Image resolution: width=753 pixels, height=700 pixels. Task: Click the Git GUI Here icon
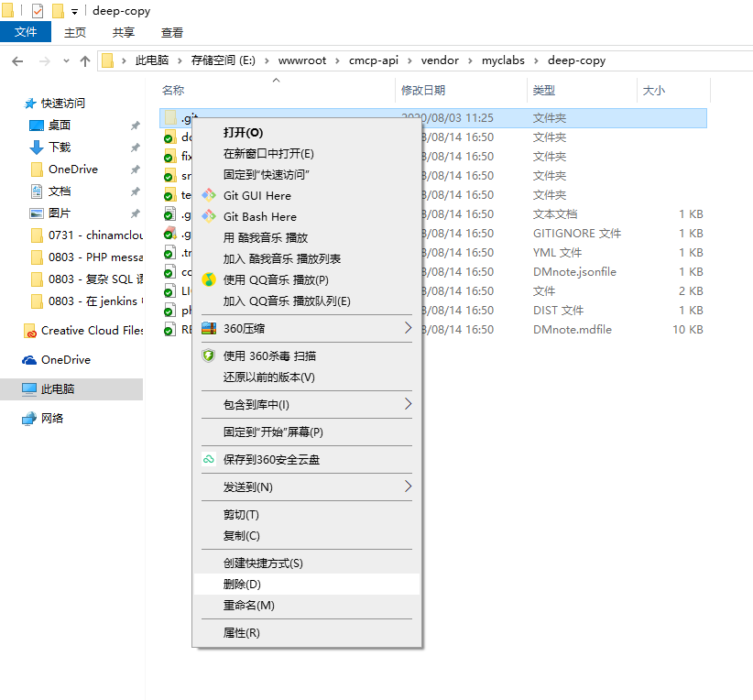(209, 195)
